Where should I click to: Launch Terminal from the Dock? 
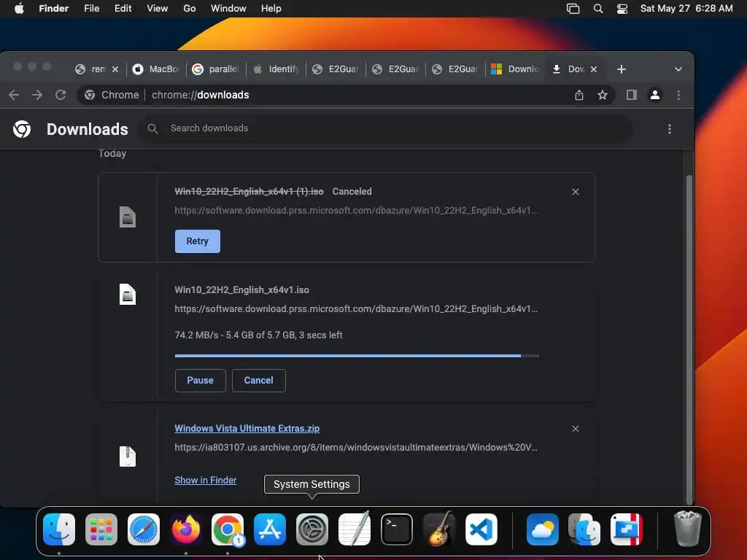396,529
